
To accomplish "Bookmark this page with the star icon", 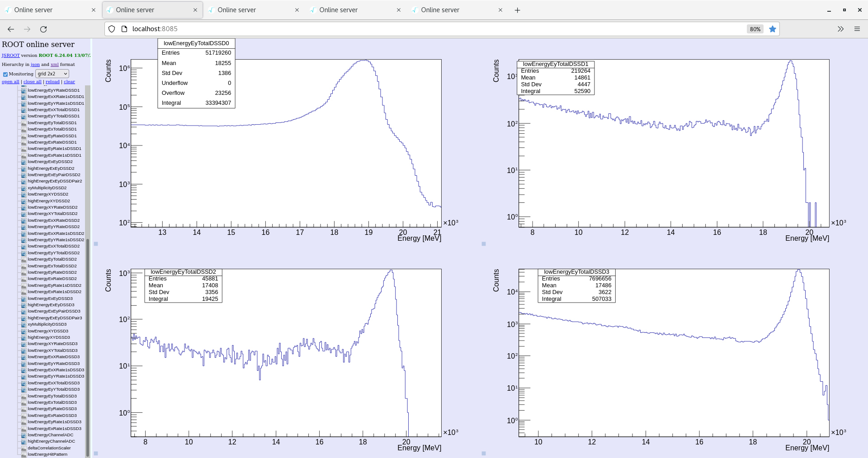I will tap(773, 29).
